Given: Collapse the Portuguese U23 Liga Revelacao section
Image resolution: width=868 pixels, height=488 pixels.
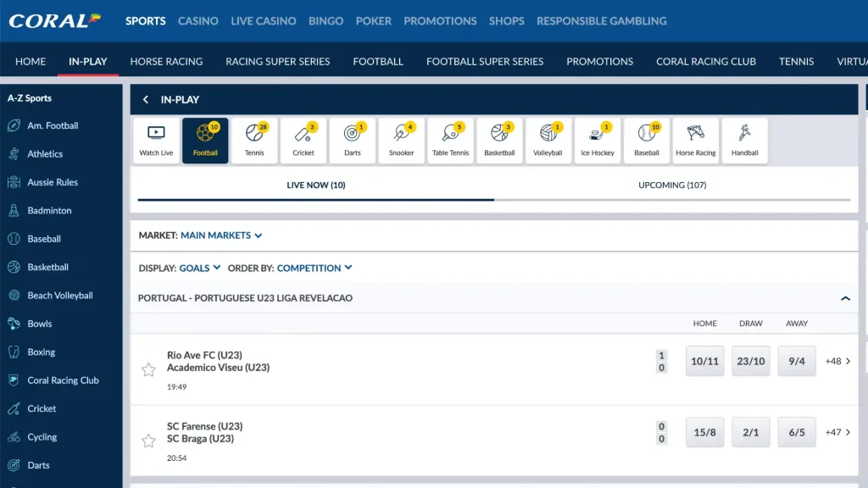Looking at the screenshot, I should pyautogui.click(x=845, y=298).
